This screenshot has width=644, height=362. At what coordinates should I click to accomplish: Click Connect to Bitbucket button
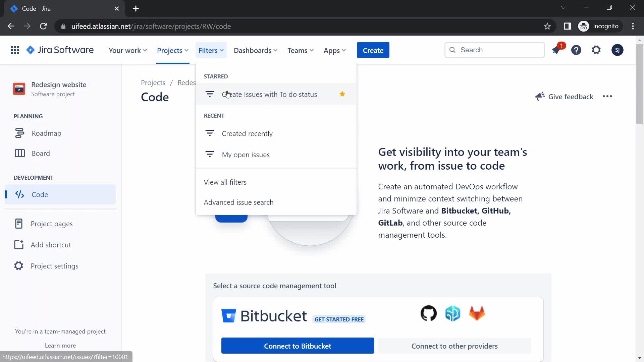[x=298, y=346]
